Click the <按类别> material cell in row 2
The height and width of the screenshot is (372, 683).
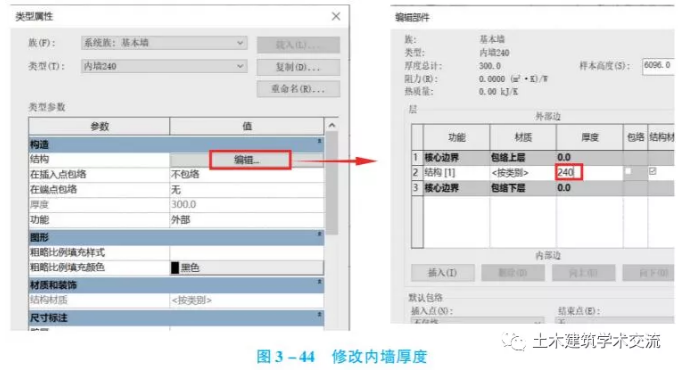523,172
